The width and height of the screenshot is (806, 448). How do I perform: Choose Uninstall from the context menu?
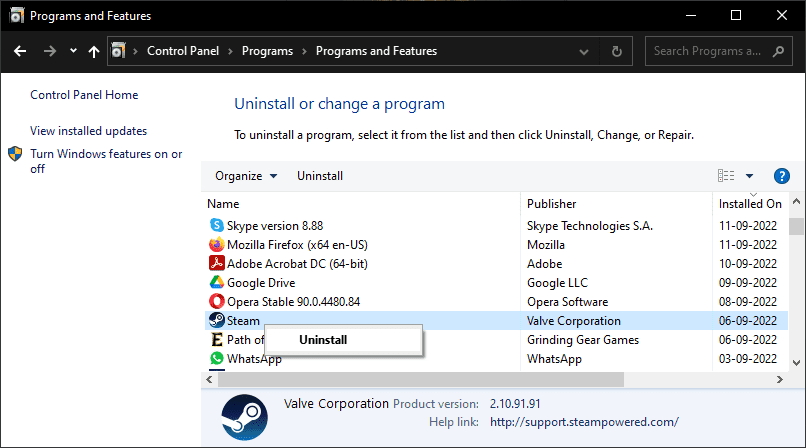pyautogui.click(x=343, y=340)
